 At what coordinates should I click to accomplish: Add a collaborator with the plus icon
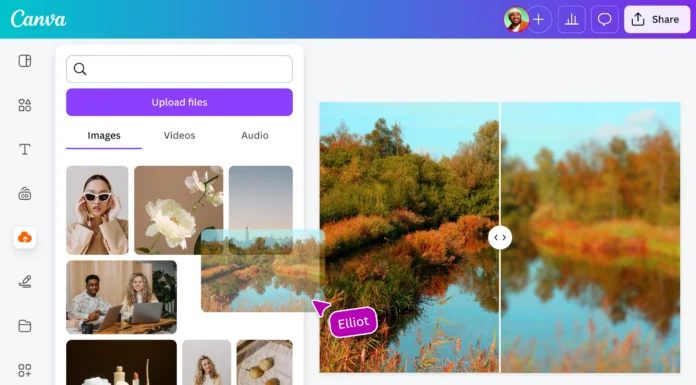click(539, 20)
